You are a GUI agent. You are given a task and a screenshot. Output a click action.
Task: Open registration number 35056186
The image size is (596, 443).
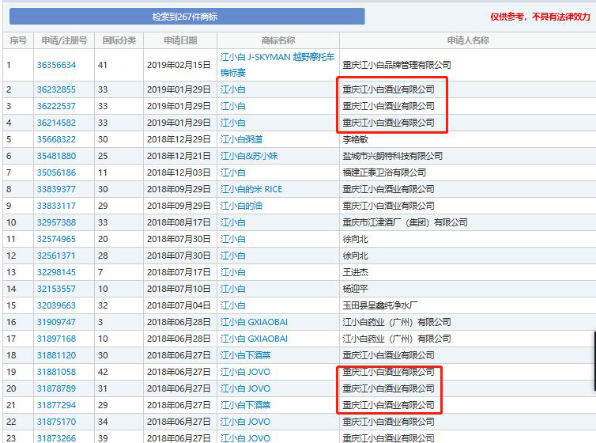click(56, 173)
